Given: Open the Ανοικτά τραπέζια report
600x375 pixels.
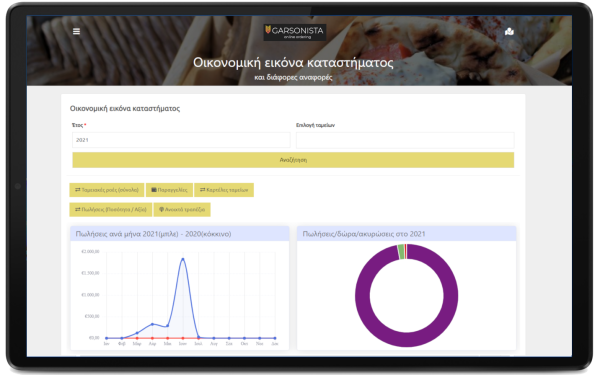Looking at the screenshot, I should [x=182, y=209].
